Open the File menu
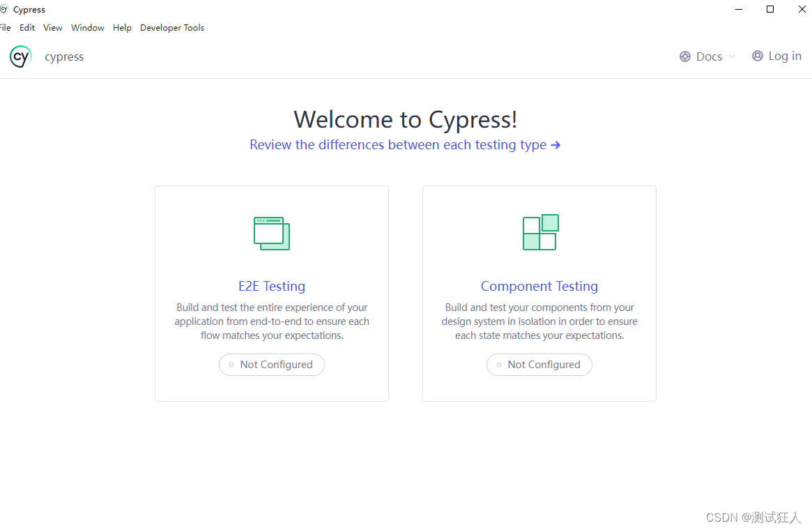 pyautogui.click(x=5, y=27)
